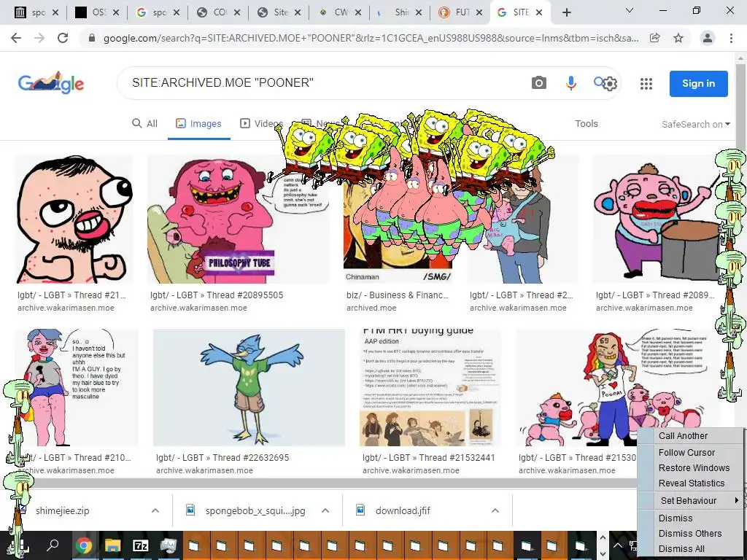This screenshot has height=560, width=747.
Task: Show hidden system tray icons
Action: tap(618, 545)
